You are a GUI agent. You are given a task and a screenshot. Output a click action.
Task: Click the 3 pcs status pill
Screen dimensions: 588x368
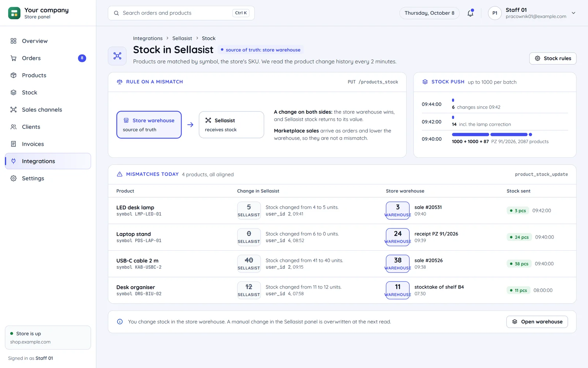518,210
